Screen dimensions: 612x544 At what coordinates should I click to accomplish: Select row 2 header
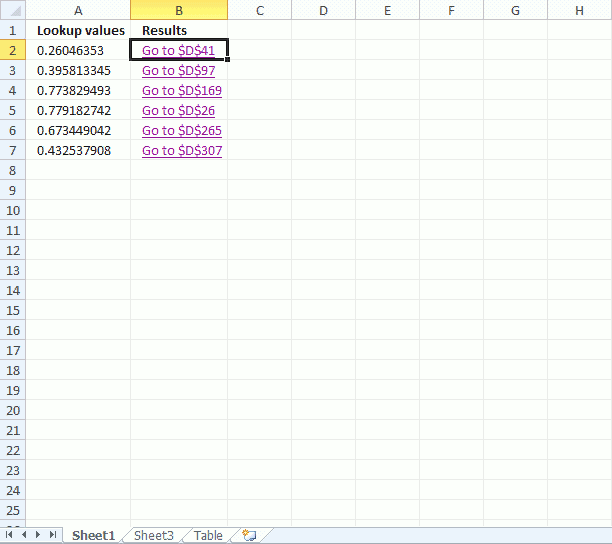tap(13, 50)
